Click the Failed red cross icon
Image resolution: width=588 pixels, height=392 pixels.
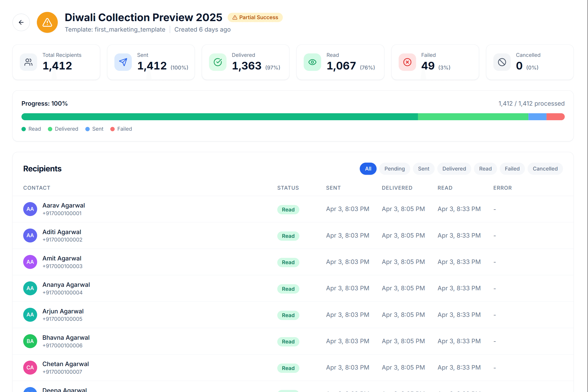[407, 62]
